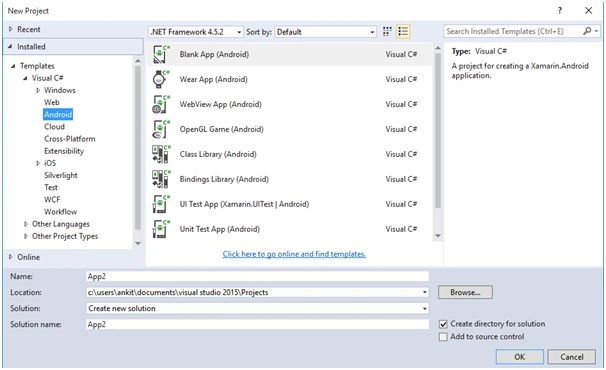Viewport: 606px width, 370px height.
Task: Expand the Online section
Action: click(x=11, y=257)
